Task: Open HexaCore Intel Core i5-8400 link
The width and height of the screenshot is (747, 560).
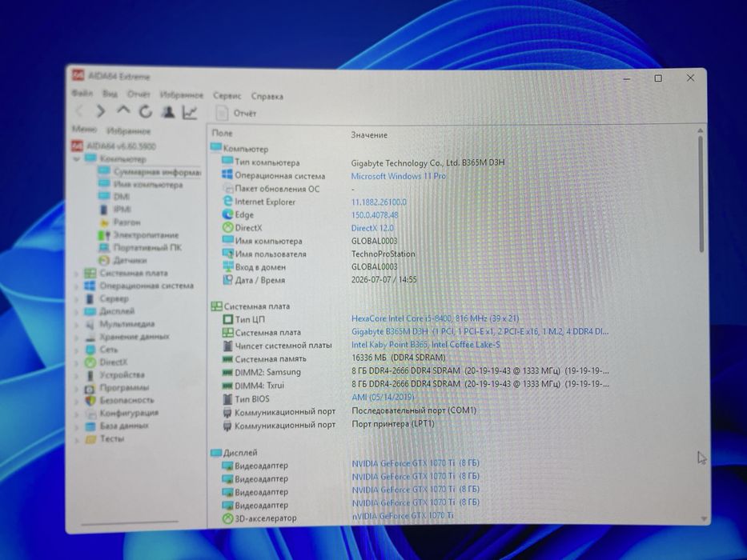Action: [x=435, y=318]
